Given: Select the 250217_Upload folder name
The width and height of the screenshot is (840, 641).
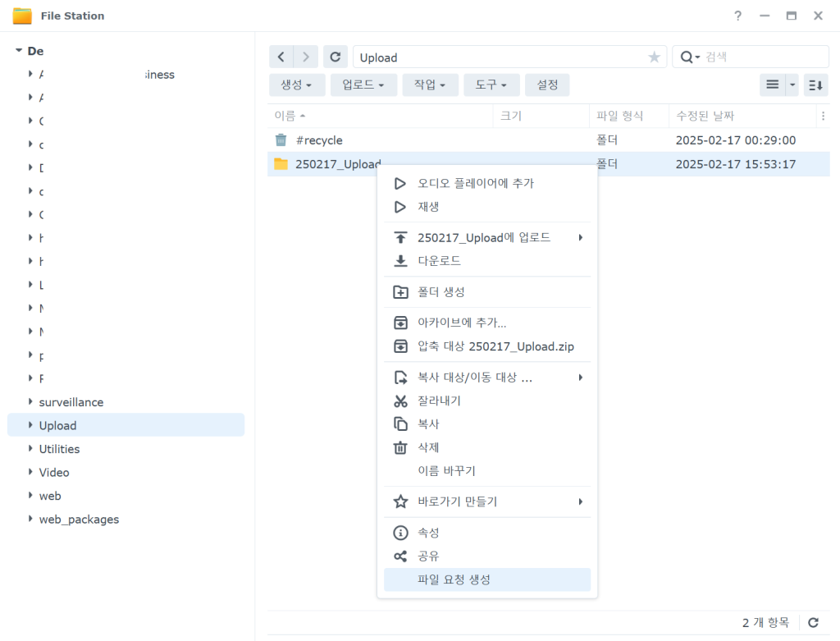Looking at the screenshot, I should 338,164.
